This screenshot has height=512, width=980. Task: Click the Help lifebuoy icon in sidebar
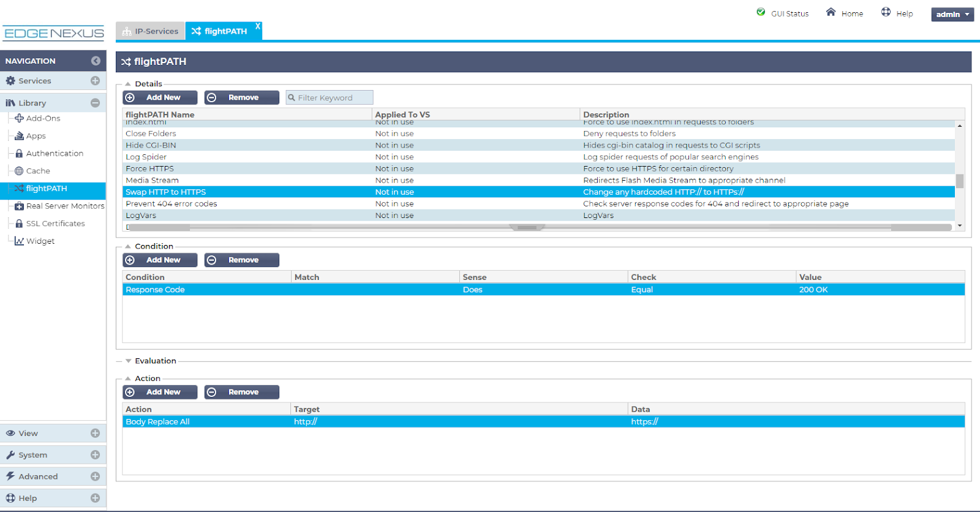coord(10,498)
